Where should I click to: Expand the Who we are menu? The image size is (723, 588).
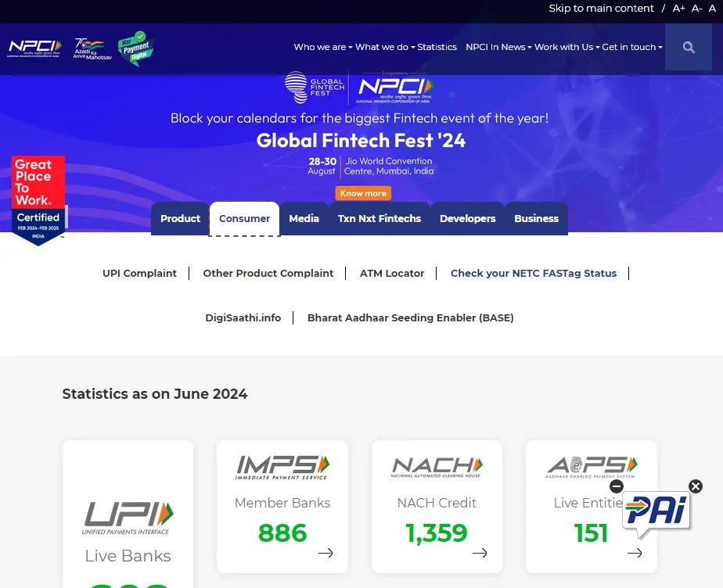point(322,47)
